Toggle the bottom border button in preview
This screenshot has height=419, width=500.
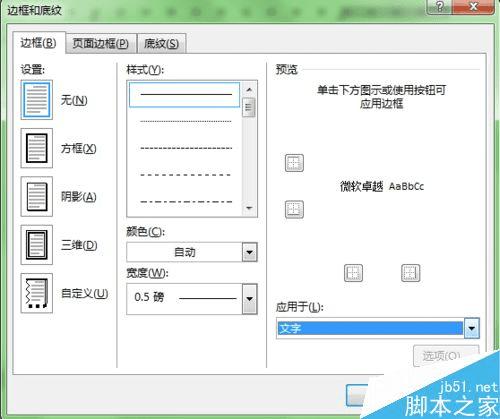point(294,209)
